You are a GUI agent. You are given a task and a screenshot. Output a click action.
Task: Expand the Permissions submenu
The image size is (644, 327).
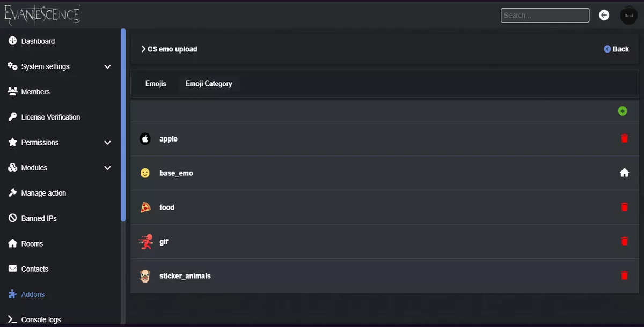107,143
